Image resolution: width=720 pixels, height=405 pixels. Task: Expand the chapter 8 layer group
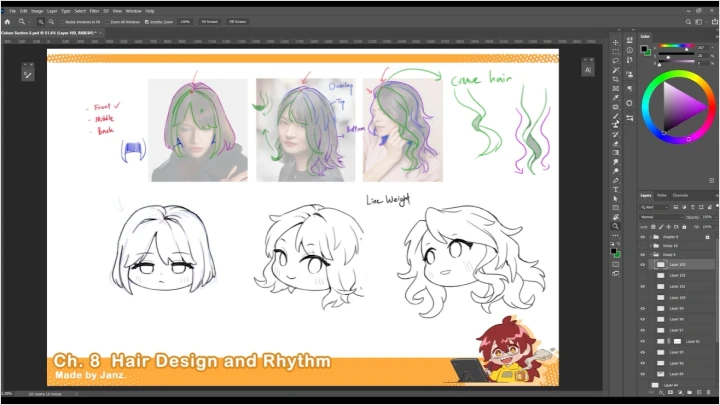[651, 237]
